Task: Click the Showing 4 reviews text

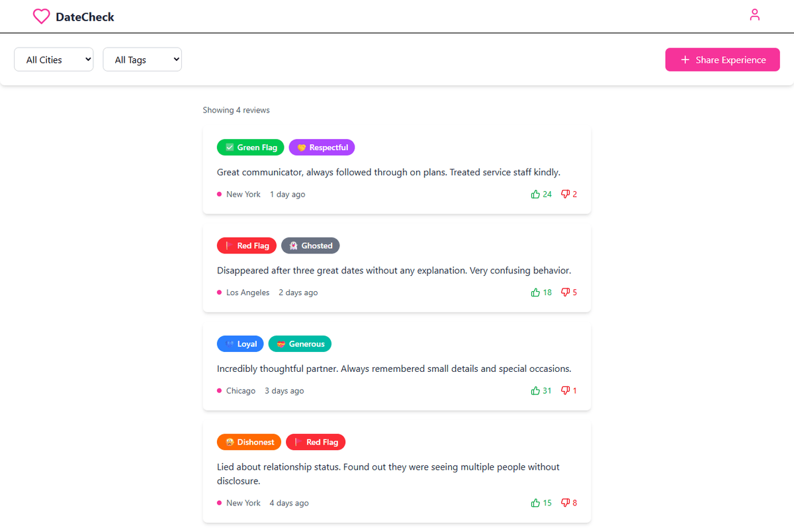Action: pos(236,110)
